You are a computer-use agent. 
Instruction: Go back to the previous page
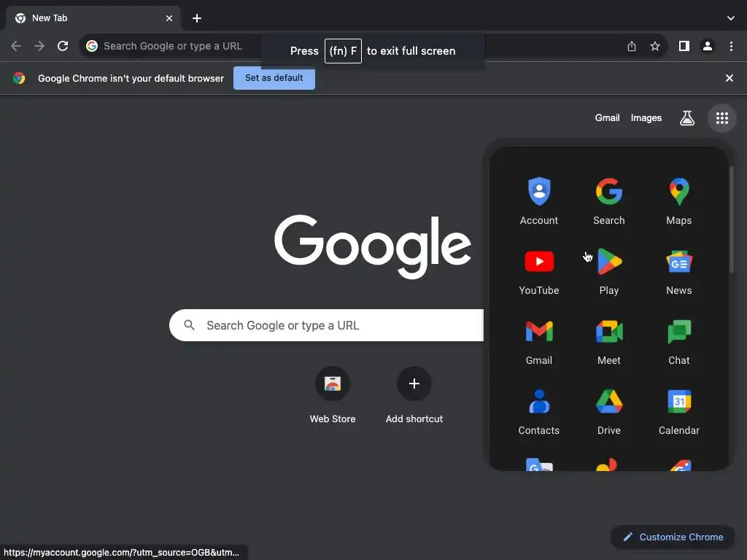[16, 46]
